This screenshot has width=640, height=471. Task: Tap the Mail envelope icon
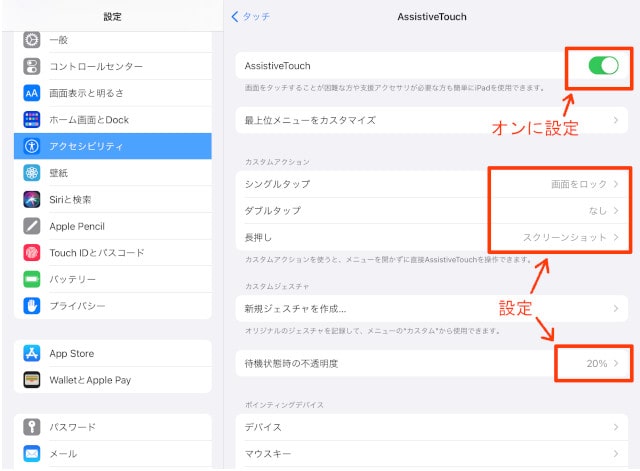tap(31, 453)
